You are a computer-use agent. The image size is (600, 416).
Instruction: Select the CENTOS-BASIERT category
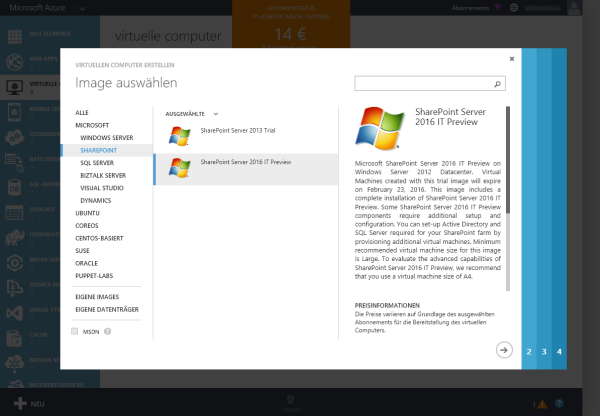click(99, 238)
